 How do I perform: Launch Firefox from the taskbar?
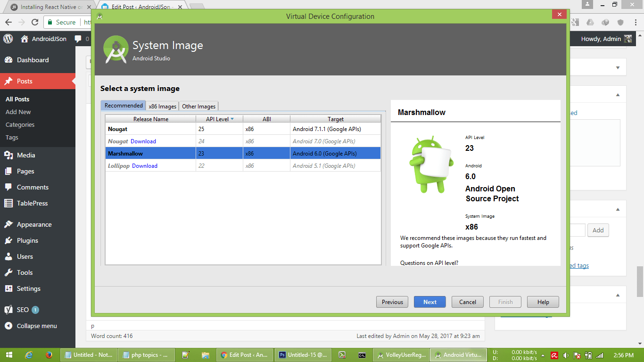(49, 355)
